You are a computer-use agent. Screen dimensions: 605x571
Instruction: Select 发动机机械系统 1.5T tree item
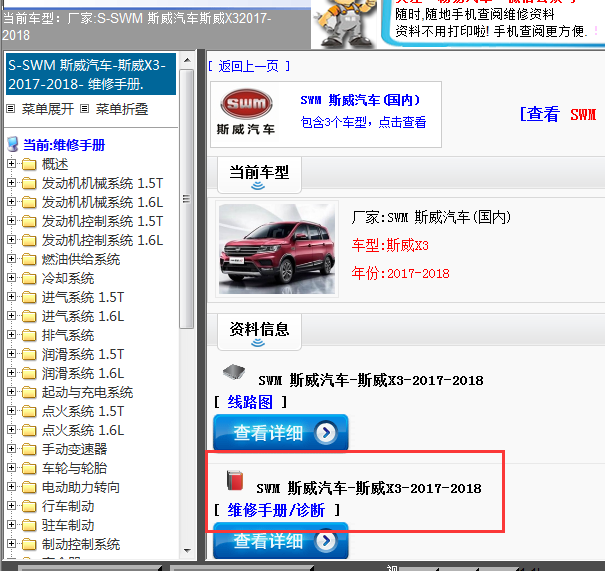coord(102,183)
